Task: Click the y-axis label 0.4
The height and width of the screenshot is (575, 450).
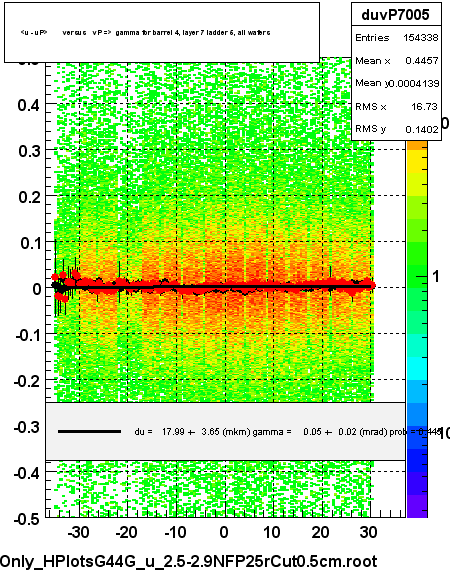Action: (29, 105)
